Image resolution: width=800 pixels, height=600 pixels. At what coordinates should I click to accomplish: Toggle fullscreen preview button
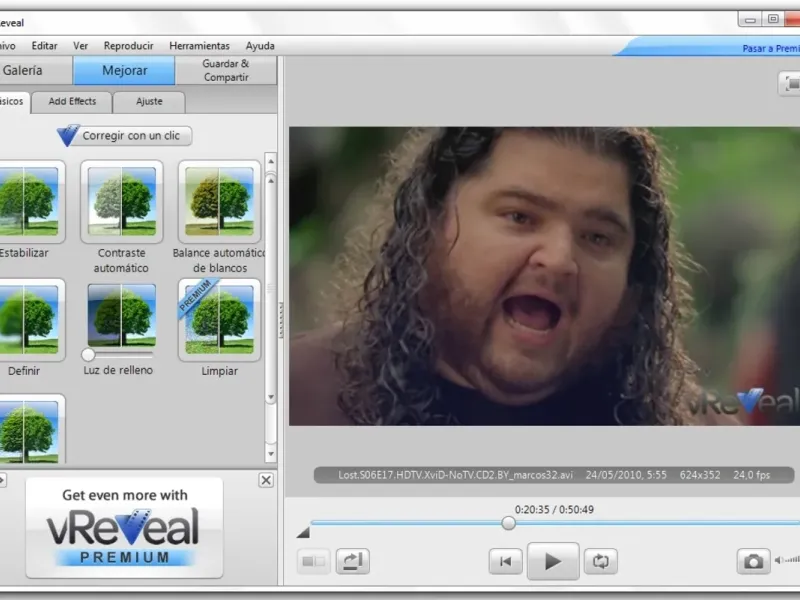coord(790,84)
